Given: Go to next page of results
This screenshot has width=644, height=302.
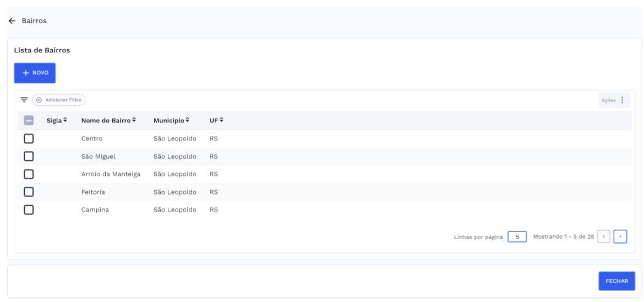Looking at the screenshot, I should tap(621, 237).
